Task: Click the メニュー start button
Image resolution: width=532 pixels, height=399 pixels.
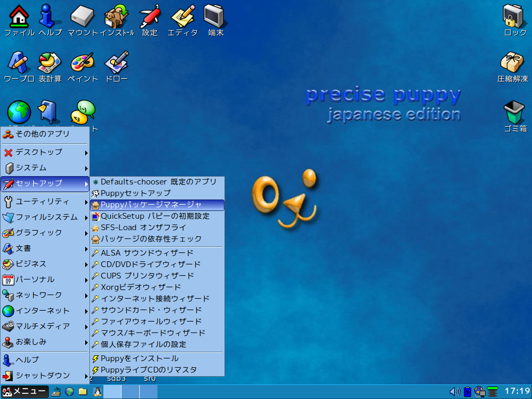Action: (x=24, y=392)
